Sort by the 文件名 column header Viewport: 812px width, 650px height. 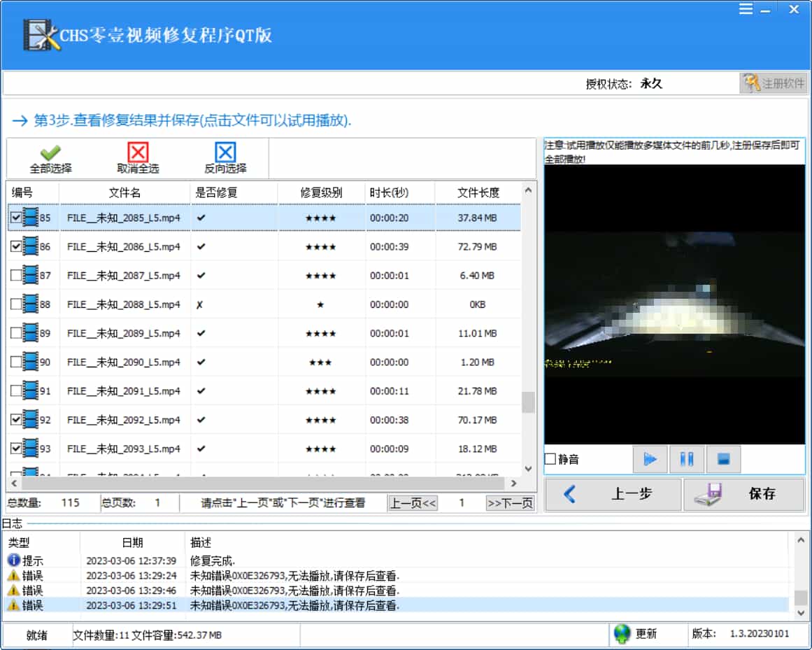[124, 192]
